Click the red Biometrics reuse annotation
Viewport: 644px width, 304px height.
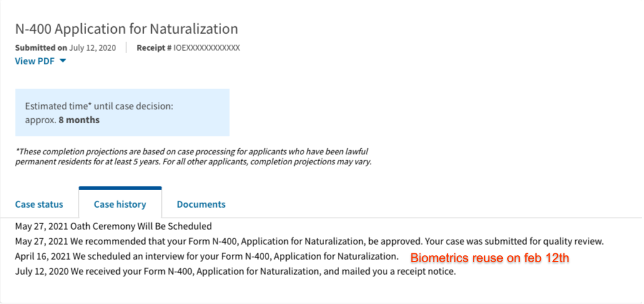tap(490, 258)
